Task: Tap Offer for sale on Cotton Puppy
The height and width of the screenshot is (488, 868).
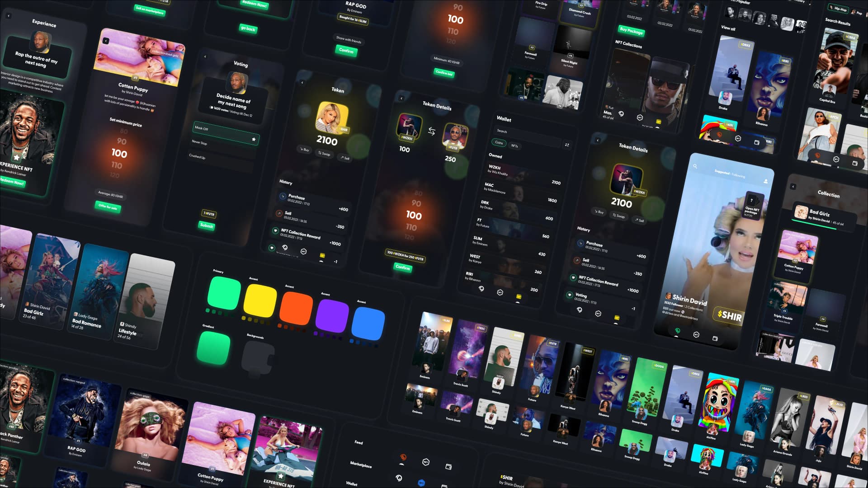Action: click(x=108, y=207)
